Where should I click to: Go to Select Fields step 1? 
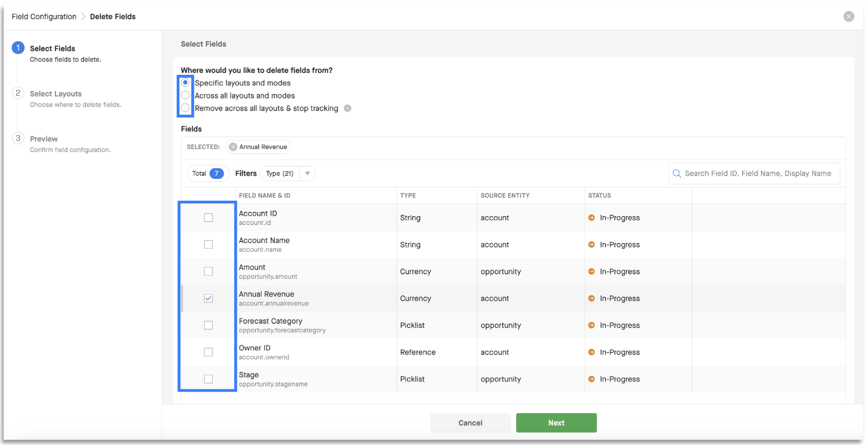point(52,49)
